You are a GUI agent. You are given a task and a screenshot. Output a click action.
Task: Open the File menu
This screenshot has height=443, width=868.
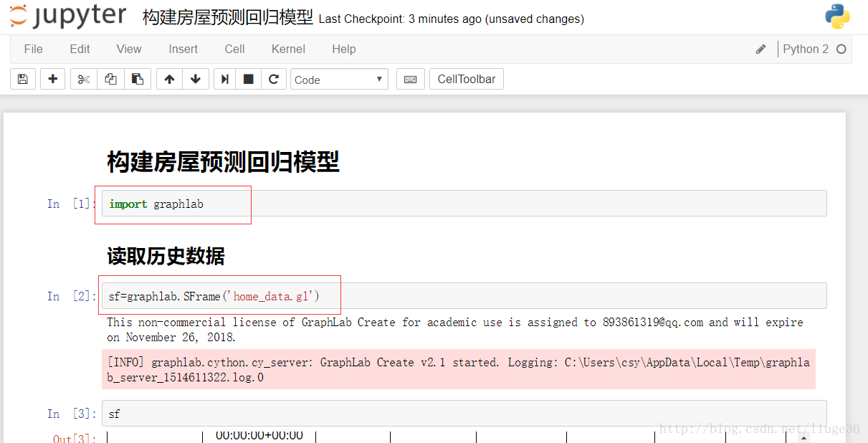[x=33, y=49]
